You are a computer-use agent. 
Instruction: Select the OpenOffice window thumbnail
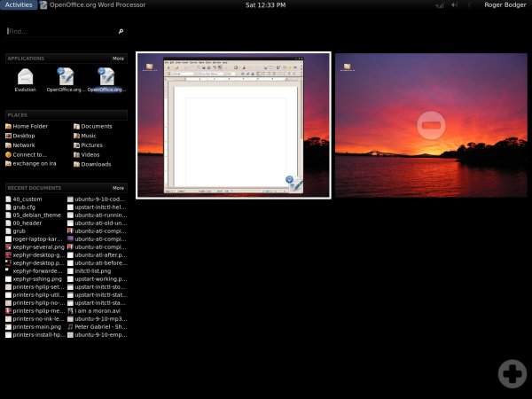click(233, 124)
